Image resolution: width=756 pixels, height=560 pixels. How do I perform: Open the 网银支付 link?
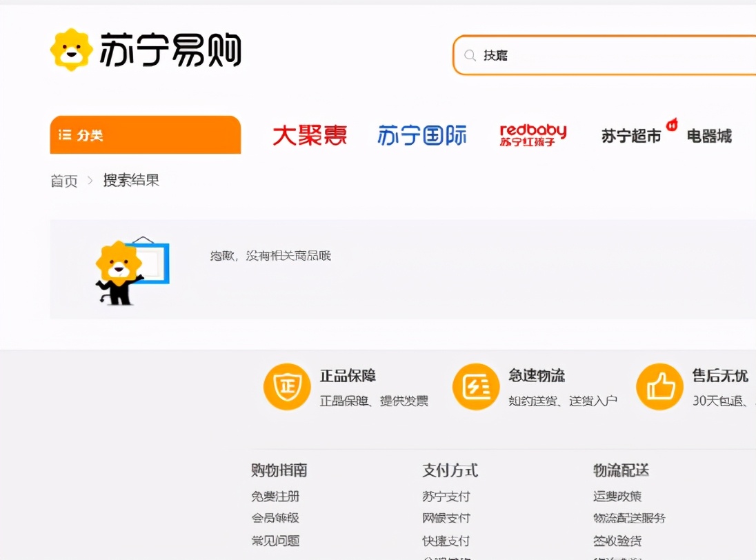click(446, 518)
